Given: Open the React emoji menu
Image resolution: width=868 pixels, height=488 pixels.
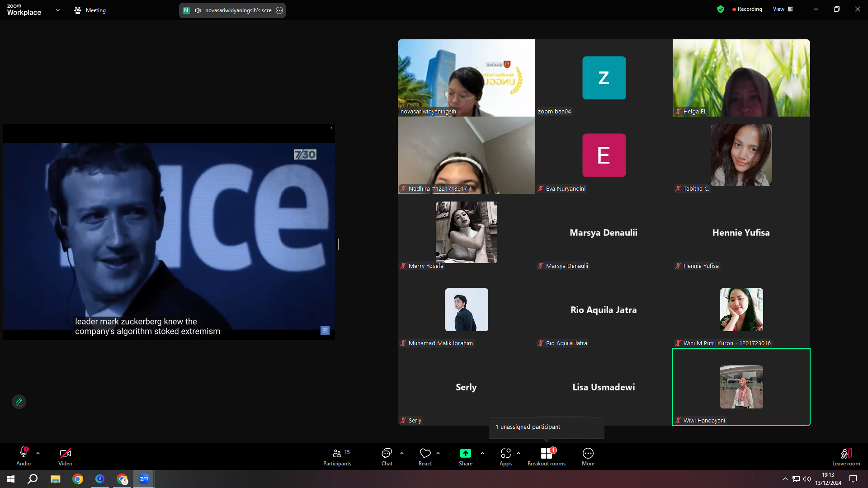Looking at the screenshot, I should click(425, 456).
